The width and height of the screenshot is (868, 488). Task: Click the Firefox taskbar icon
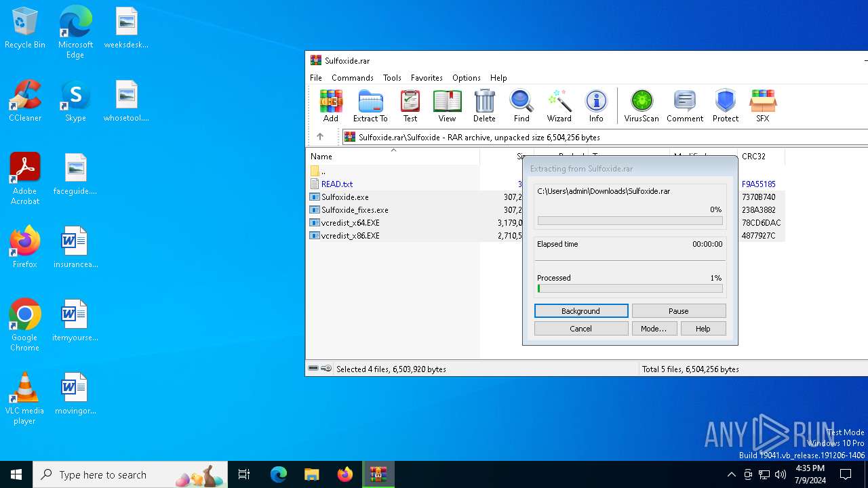[344, 474]
